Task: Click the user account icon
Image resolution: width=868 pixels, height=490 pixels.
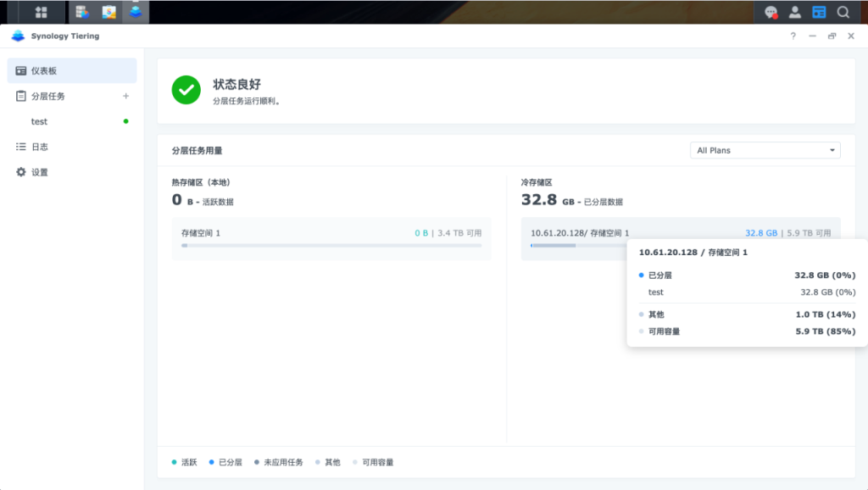Action: 795,12
